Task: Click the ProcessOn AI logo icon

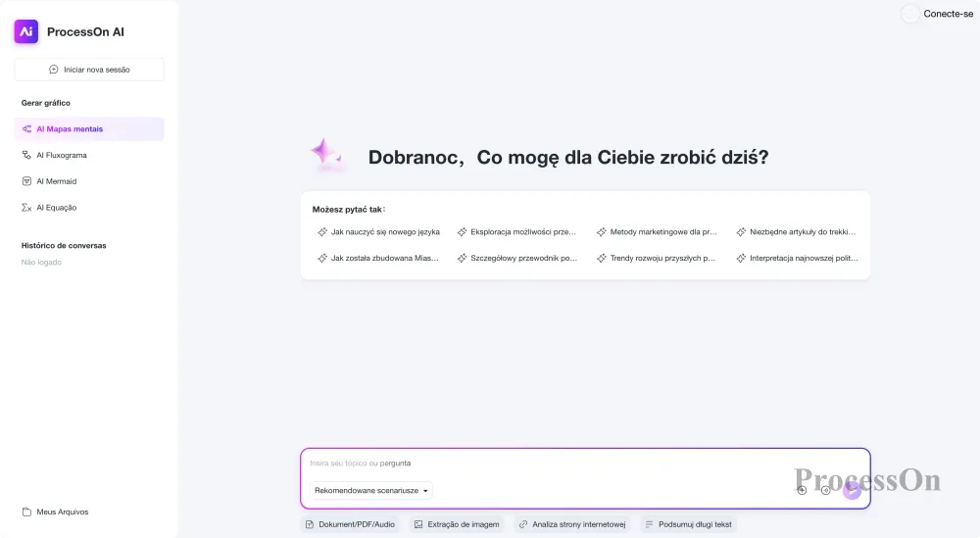Action: pos(26,32)
